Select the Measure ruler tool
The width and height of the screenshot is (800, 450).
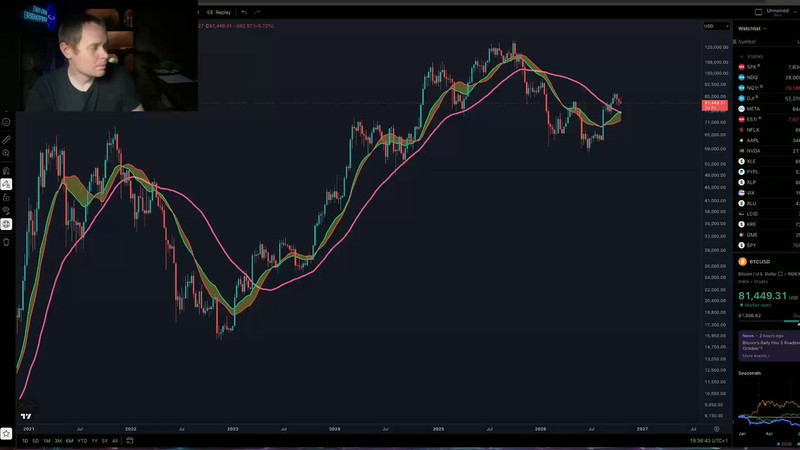tap(6, 139)
